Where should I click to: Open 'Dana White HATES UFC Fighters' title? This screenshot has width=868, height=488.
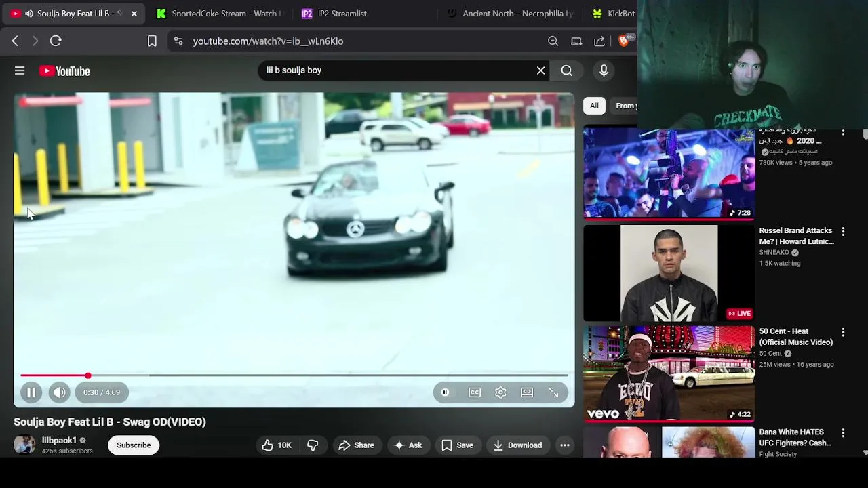coord(795,437)
